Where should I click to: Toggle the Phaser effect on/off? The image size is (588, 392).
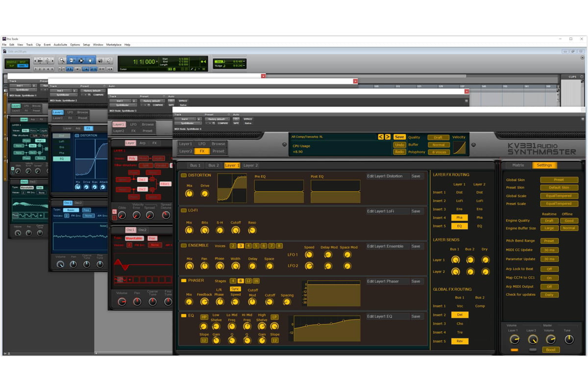pos(184,281)
